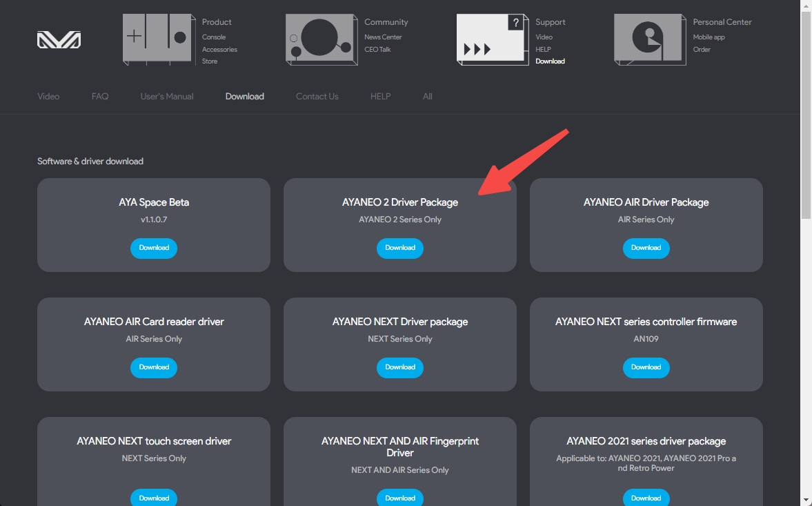Switch to the All tab
Screen dimensions: 812x506
(x=427, y=97)
